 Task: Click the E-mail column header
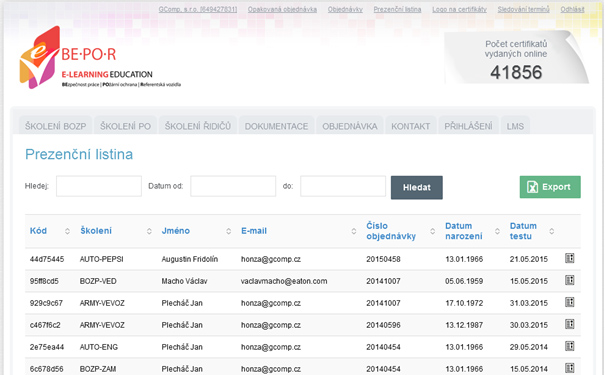coord(254,231)
